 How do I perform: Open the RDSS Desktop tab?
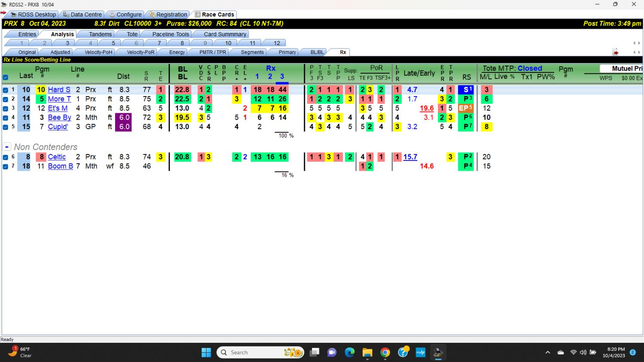click(x=33, y=14)
